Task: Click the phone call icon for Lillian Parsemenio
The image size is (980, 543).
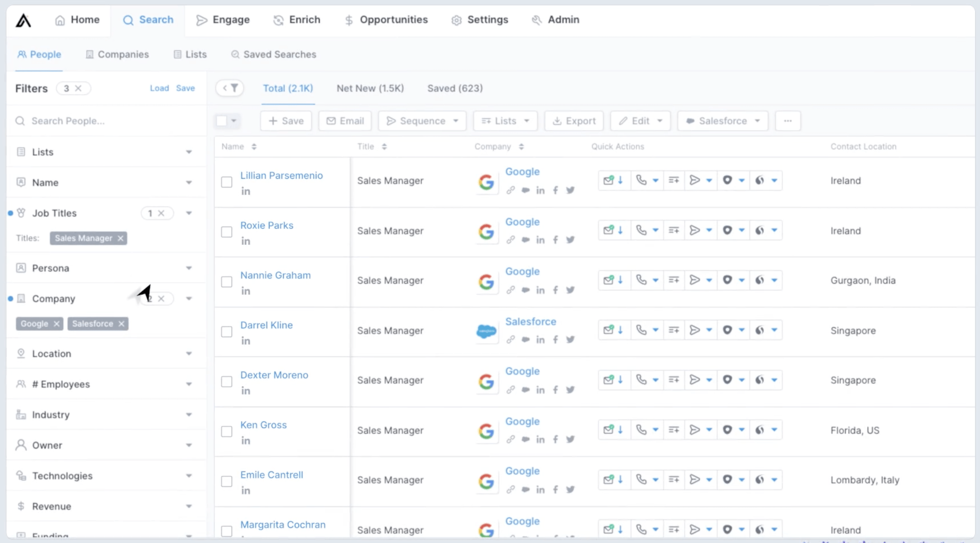Action: coord(641,180)
